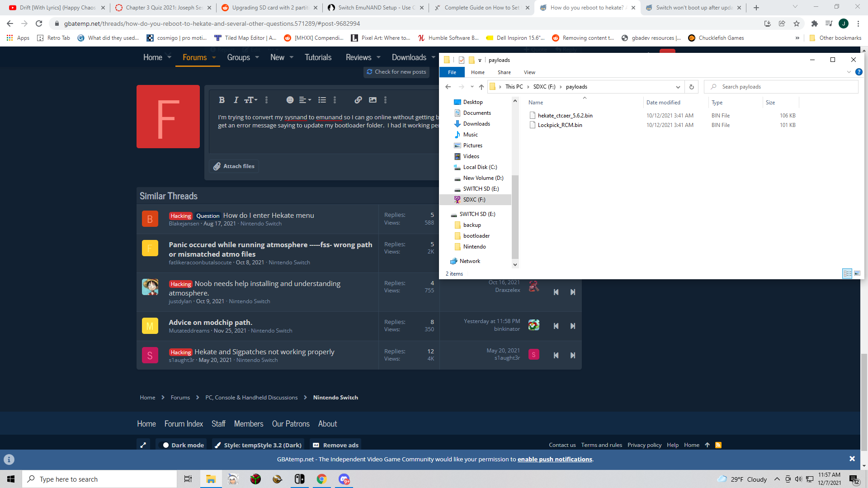Switch Explorer to large icons view
The image size is (868, 488).
(x=857, y=273)
